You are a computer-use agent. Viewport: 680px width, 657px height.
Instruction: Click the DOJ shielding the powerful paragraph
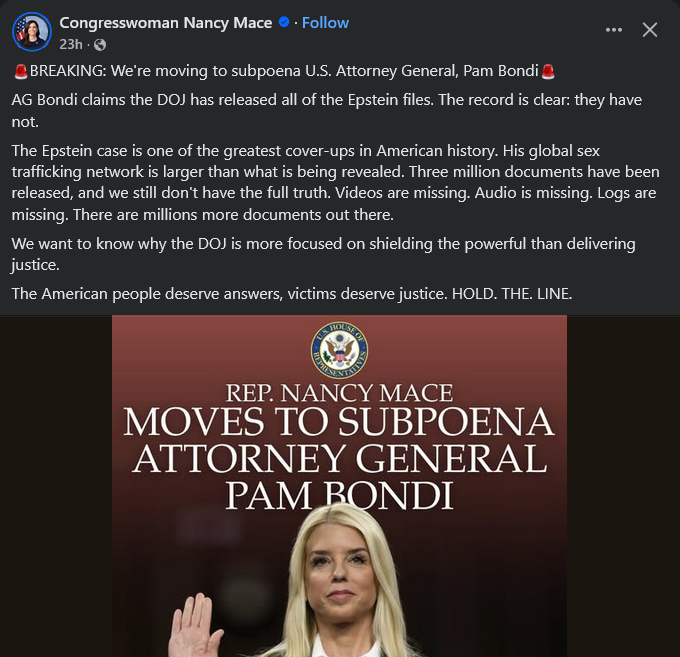click(323, 254)
